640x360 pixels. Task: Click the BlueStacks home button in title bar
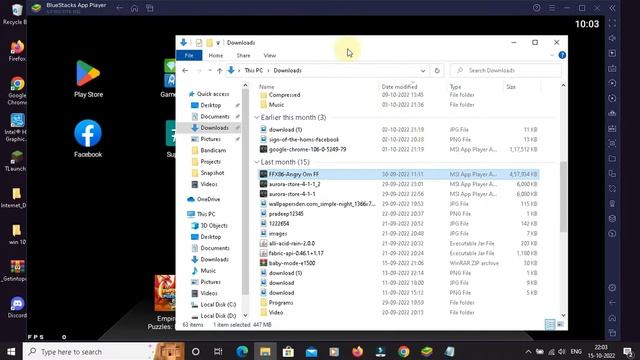click(x=134, y=8)
